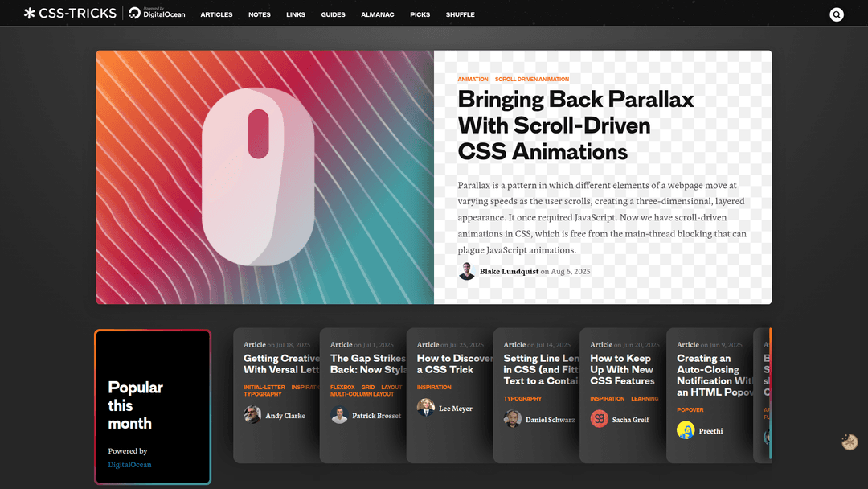Viewport: 868px width, 489px height.
Task: Open How to Keep Up With New CSS Features
Action: coord(622,369)
